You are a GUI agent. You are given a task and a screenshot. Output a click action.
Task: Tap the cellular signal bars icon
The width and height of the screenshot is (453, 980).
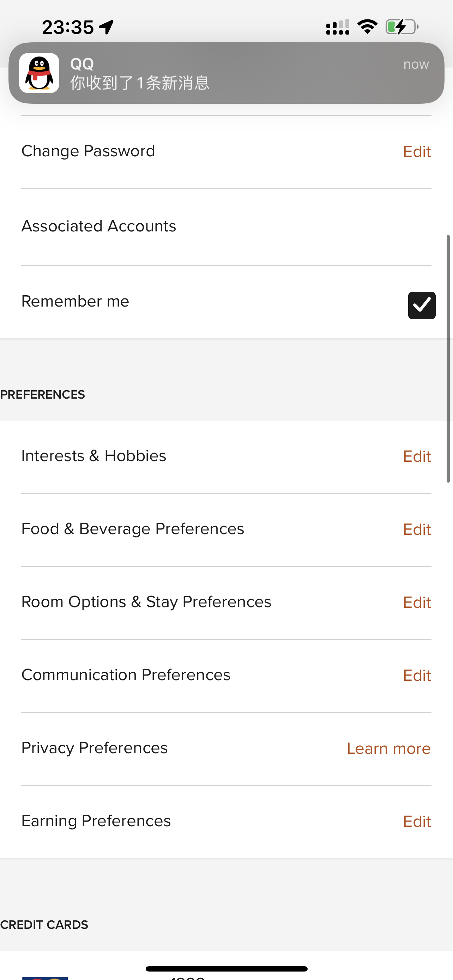338,27
